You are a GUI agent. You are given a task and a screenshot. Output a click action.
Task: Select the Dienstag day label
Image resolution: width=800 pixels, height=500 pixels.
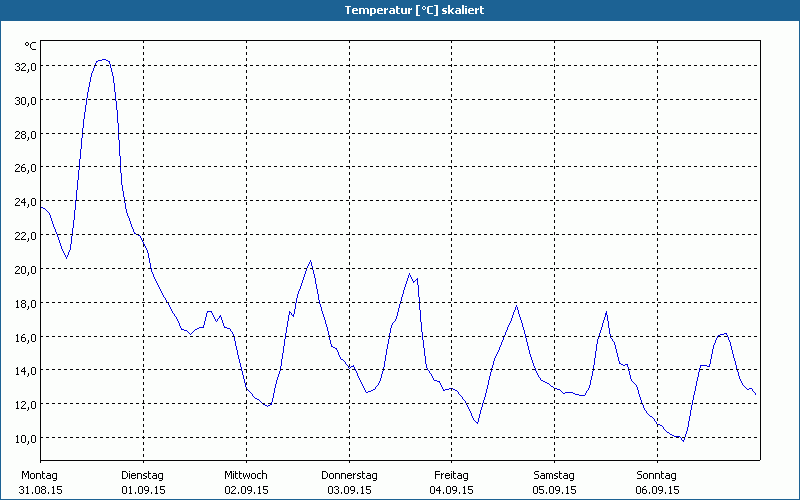(x=142, y=475)
